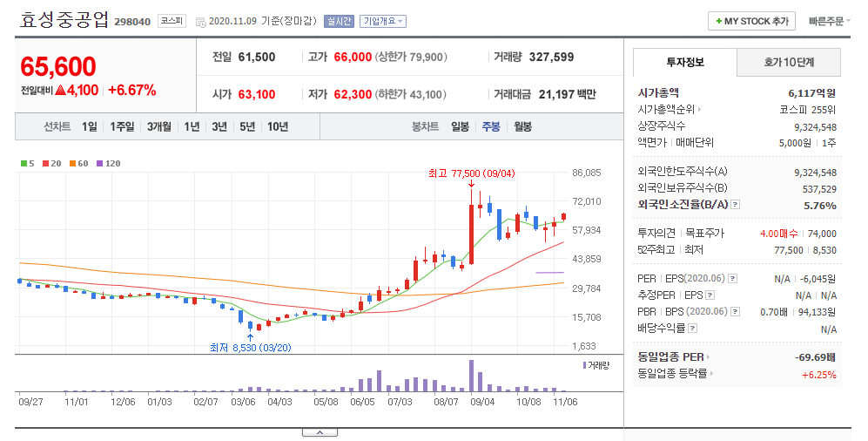Click the 고가 value 66,000
The height and width of the screenshot is (441, 868).
coord(353,57)
